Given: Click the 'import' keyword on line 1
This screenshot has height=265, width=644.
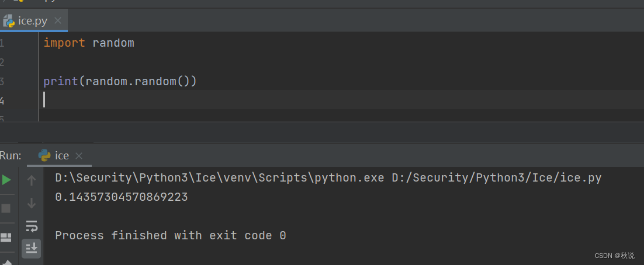Looking at the screenshot, I should point(64,43).
